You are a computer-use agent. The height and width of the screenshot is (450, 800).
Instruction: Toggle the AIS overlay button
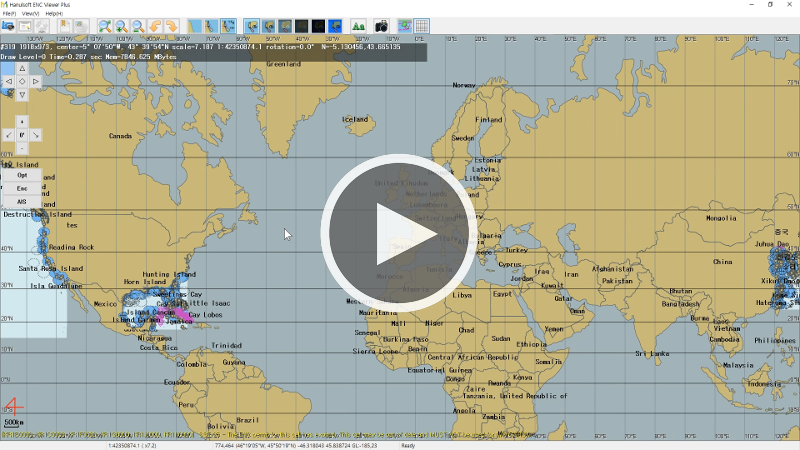tap(22, 201)
